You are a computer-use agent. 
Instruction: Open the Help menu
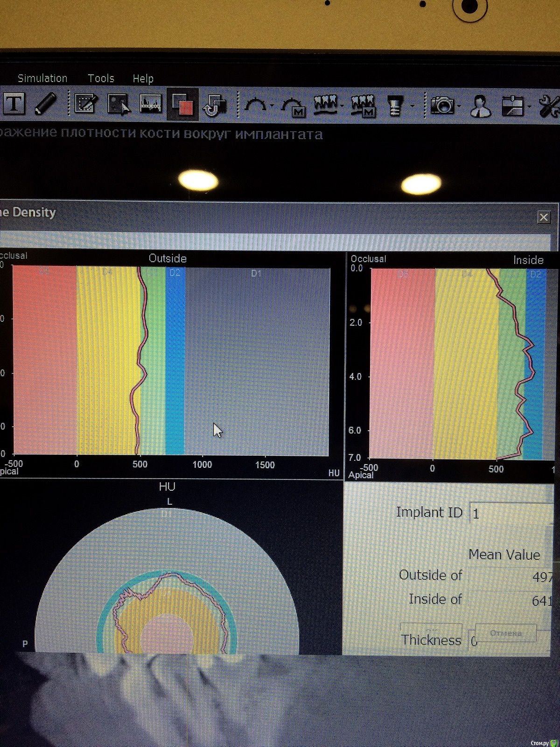point(143,79)
